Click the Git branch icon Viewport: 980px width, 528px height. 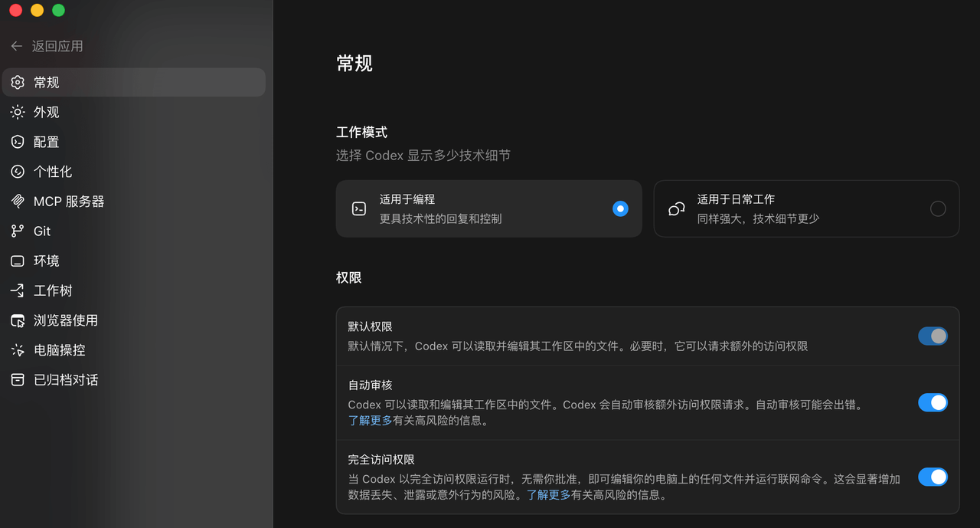pyautogui.click(x=18, y=231)
